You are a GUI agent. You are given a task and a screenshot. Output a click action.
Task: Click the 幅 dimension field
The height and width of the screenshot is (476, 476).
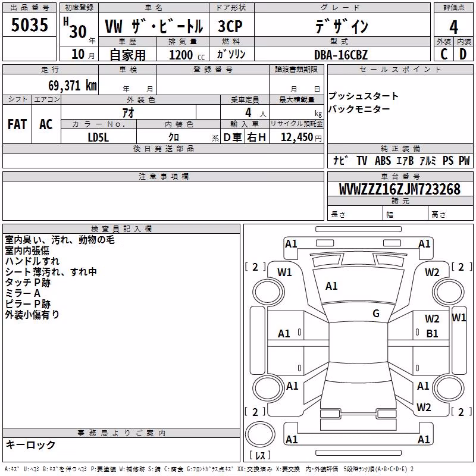pos(406,214)
